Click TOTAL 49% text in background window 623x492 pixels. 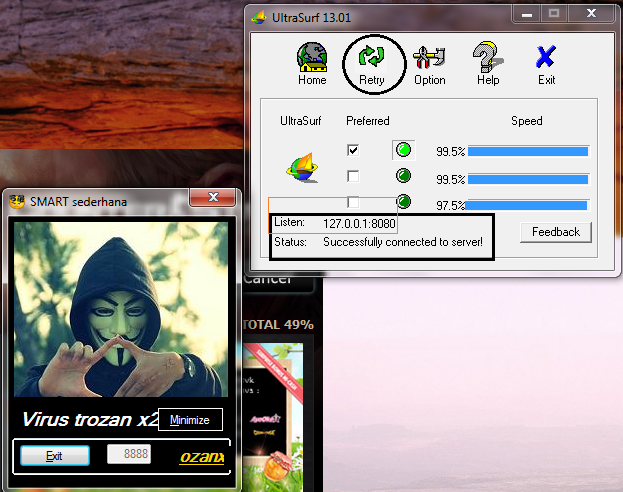click(278, 325)
